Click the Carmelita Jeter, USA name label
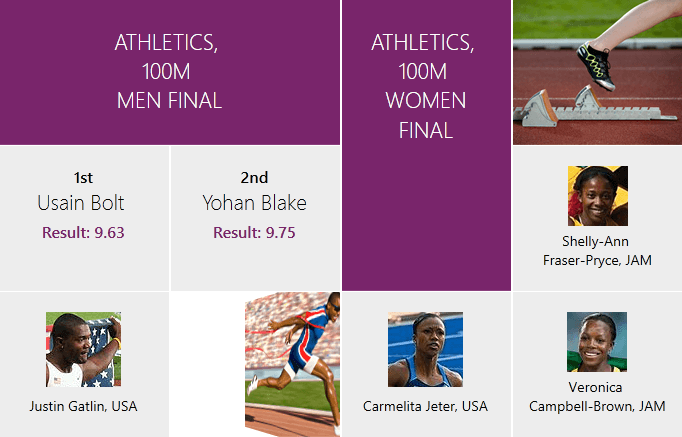 click(x=425, y=406)
